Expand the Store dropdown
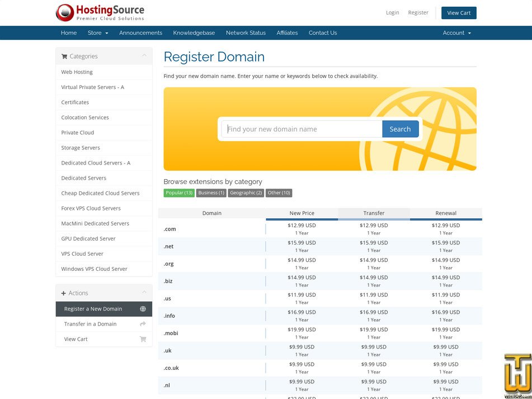 [98, 32]
